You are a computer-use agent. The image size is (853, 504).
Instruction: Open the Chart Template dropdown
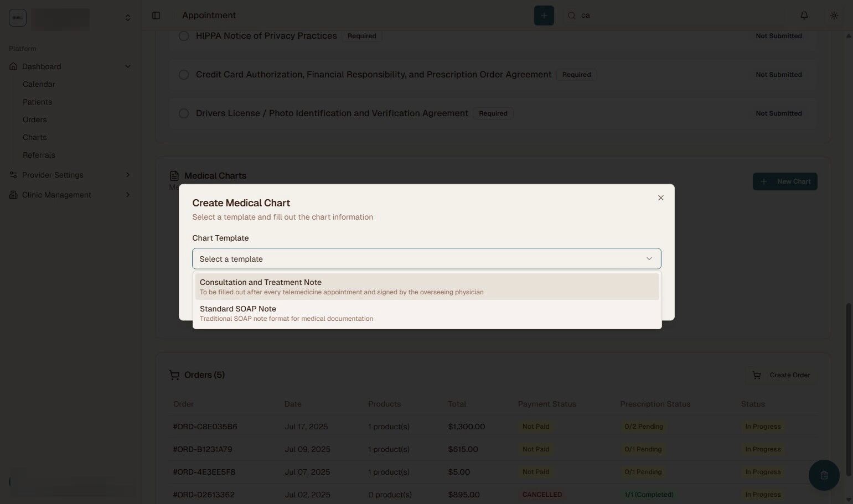426,259
